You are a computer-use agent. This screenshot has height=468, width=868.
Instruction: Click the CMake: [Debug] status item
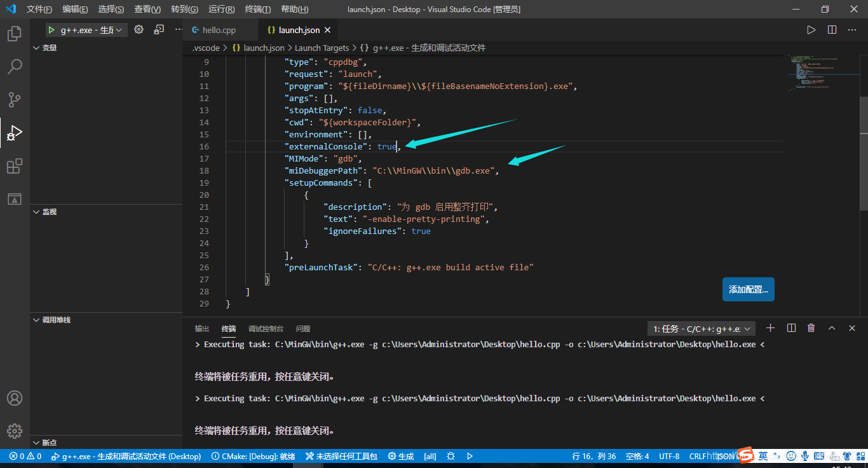click(253, 456)
